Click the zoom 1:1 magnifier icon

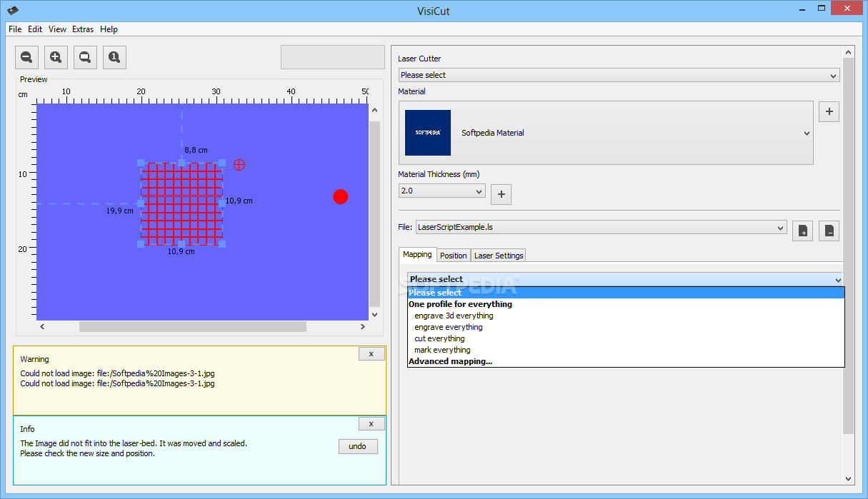coord(114,57)
